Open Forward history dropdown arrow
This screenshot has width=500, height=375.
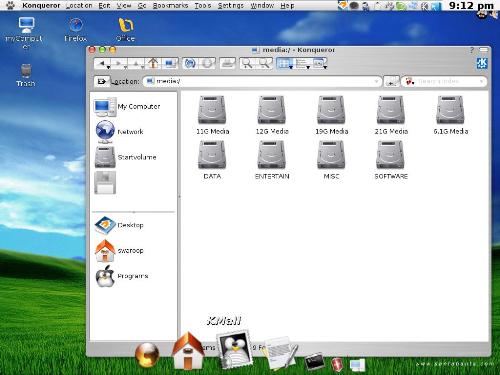(x=126, y=67)
